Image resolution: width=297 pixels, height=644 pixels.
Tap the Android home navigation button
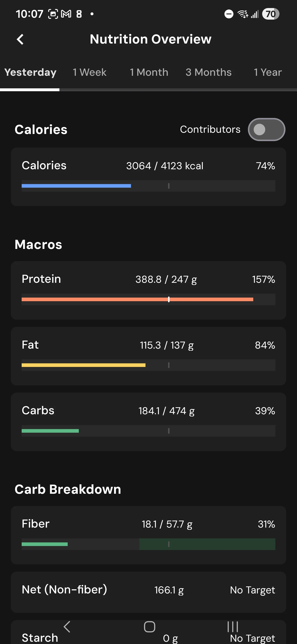tap(149, 626)
